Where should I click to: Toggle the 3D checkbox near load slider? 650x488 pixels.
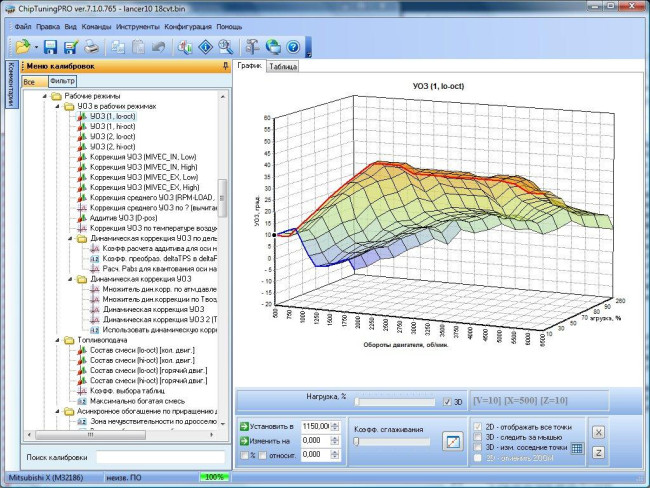pos(447,402)
